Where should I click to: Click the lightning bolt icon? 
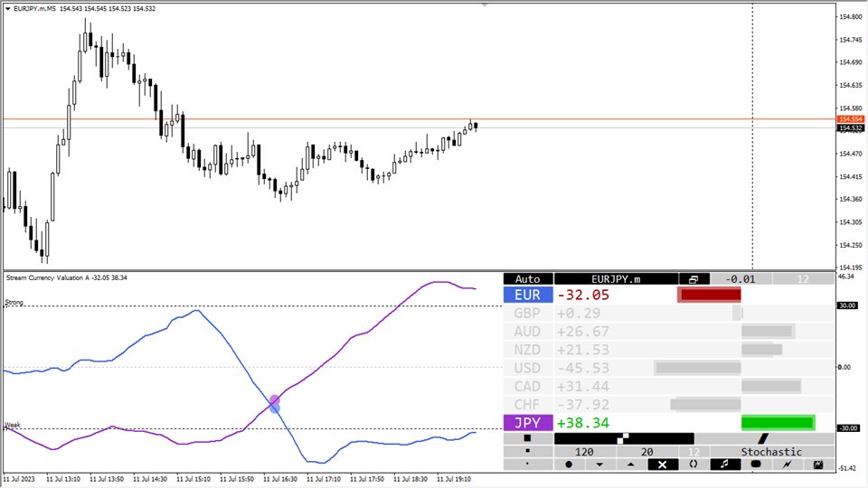(788, 465)
